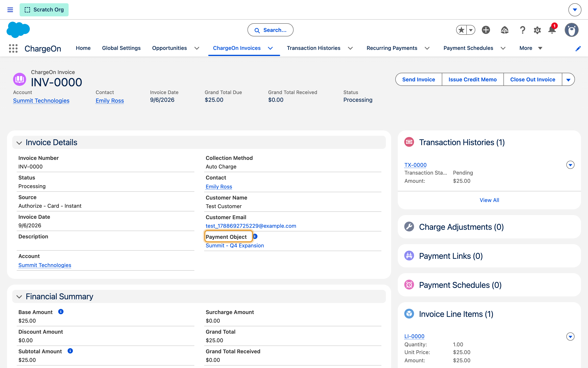Screen dimensions: 588x368
Task: Open the Transaction Histories nav tab
Action: (313, 48)
